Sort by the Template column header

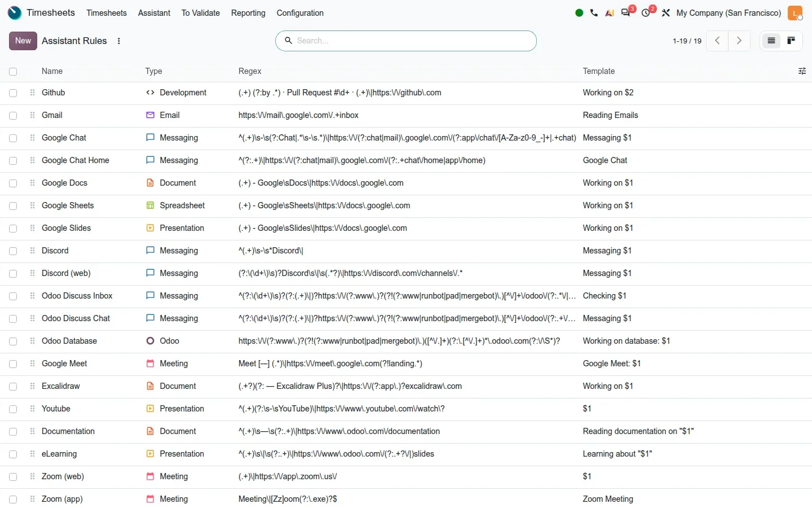tap(598, 71)
